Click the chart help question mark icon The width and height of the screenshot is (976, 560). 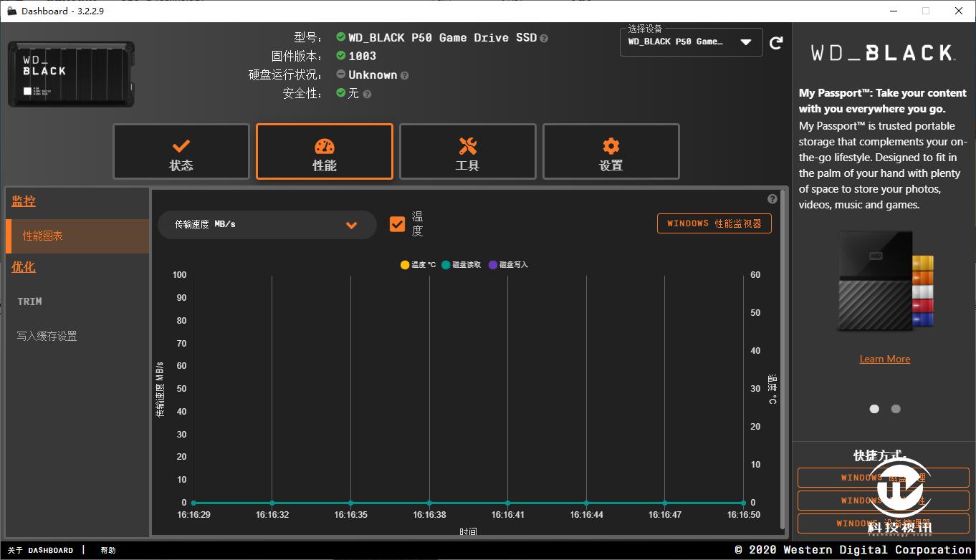(772, 199)
